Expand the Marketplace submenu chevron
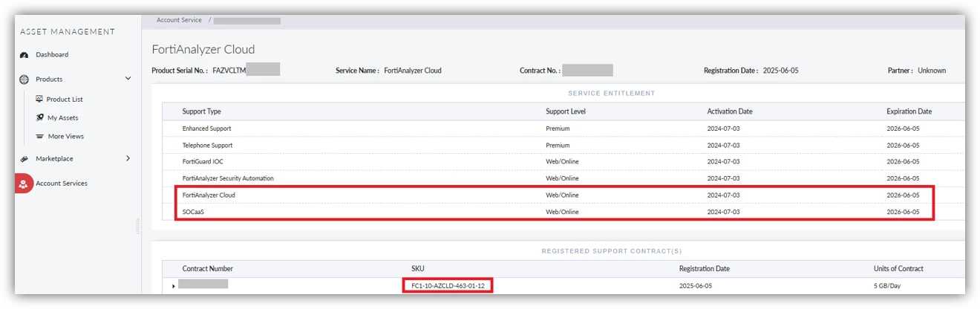This screenshot has width=980, height=309. pyautogui.click(x=128, y=158)
